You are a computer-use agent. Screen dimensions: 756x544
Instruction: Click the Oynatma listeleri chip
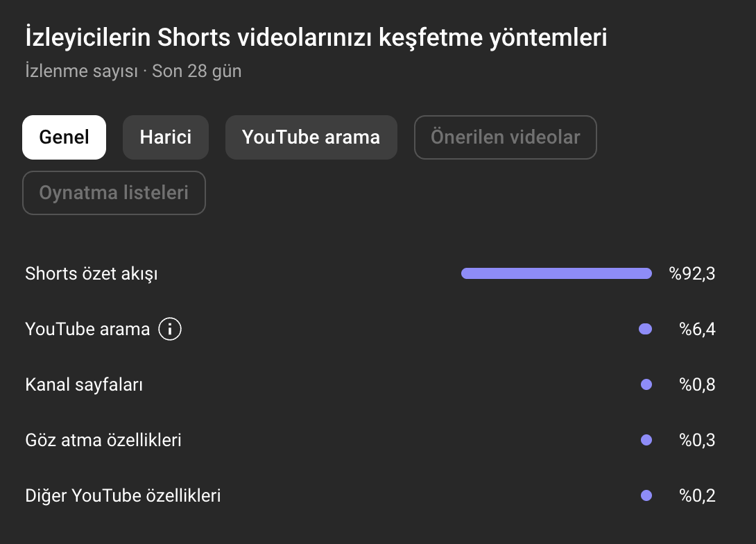point(114,193)
